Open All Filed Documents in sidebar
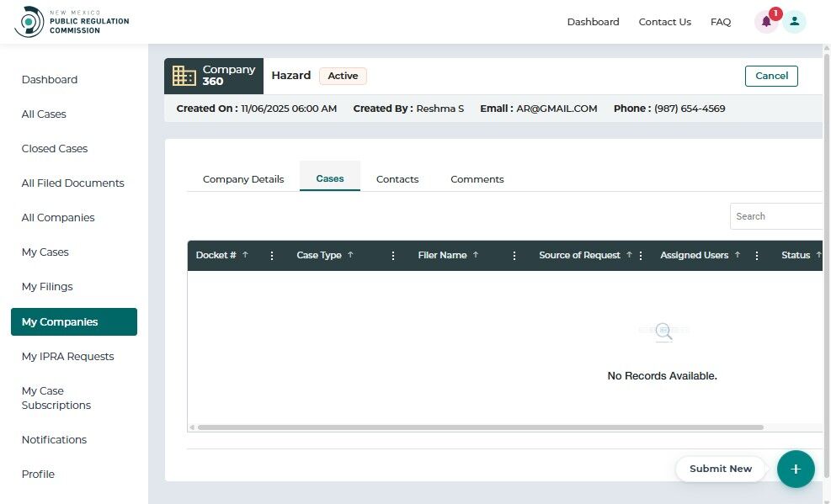The image size is (831, 504). point(72,183)
